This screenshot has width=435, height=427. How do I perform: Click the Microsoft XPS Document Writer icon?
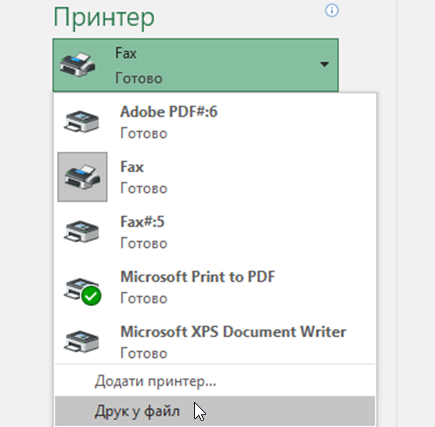coord(82,342)
